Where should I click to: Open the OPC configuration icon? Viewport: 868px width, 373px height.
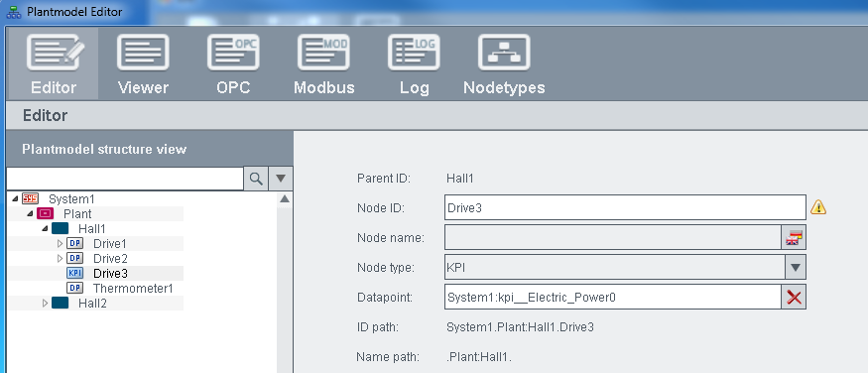[233, 52]
